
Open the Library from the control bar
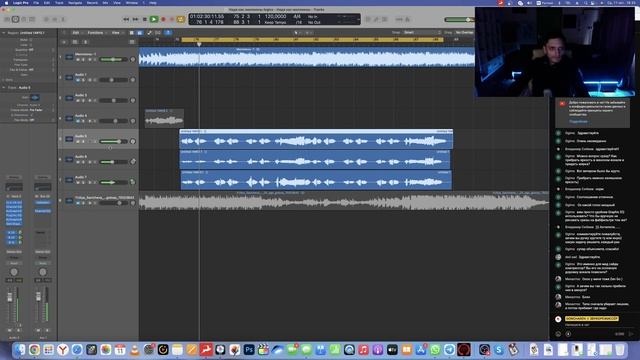(7, 19)
